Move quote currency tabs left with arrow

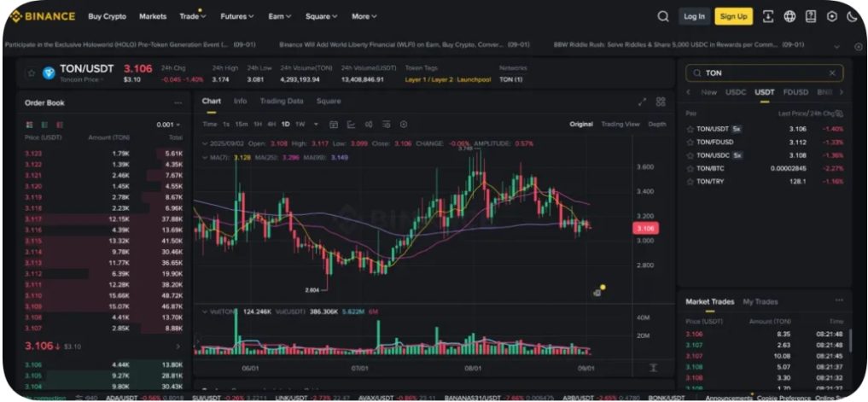pos(688,92)
